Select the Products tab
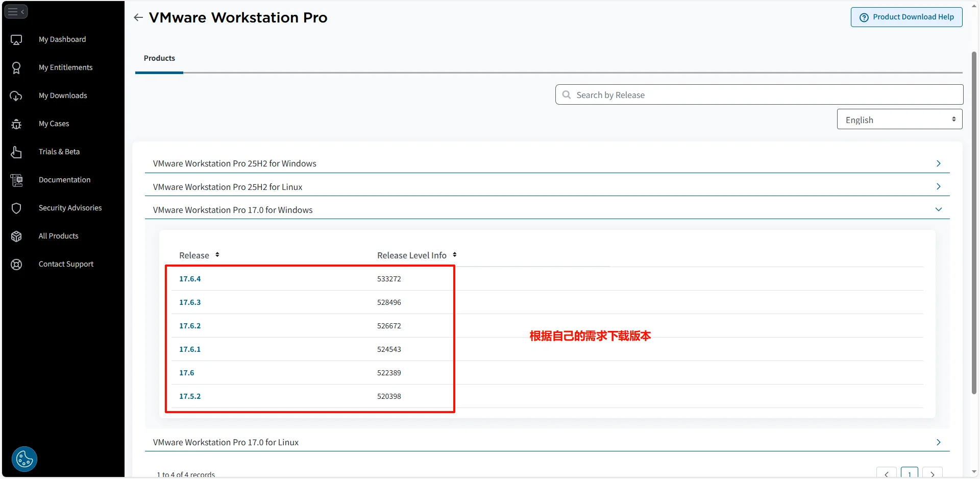The height and width of the screenshot is (479, 980). coord(159,58)
